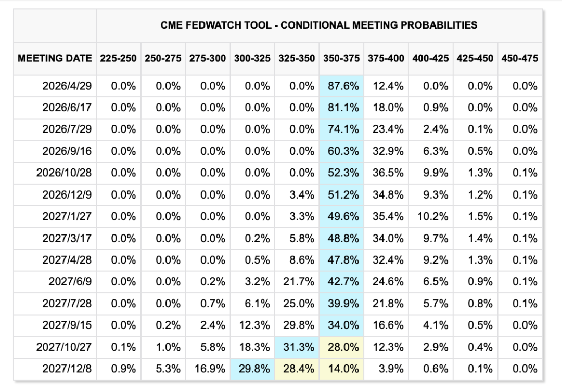Click the 2026/9/16 meeting date cell
The width and height of the screenshot is (562, 392).
[x=67, y=151]
